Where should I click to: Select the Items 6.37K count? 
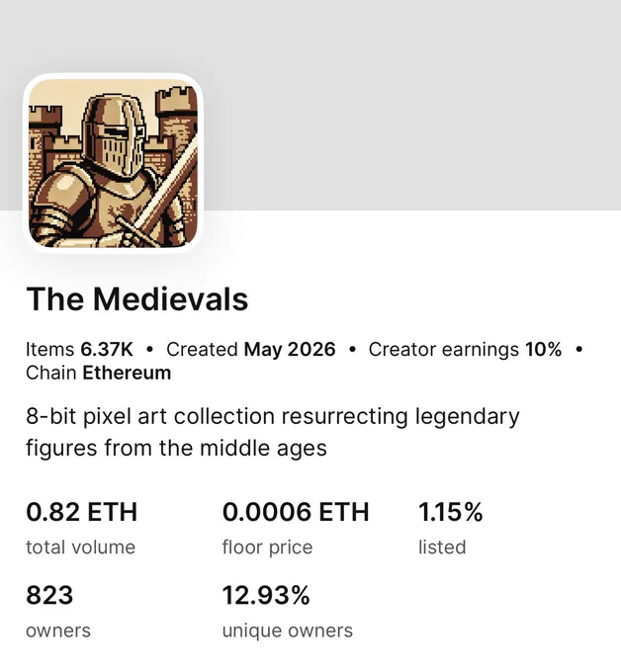(x=79, y=349)
